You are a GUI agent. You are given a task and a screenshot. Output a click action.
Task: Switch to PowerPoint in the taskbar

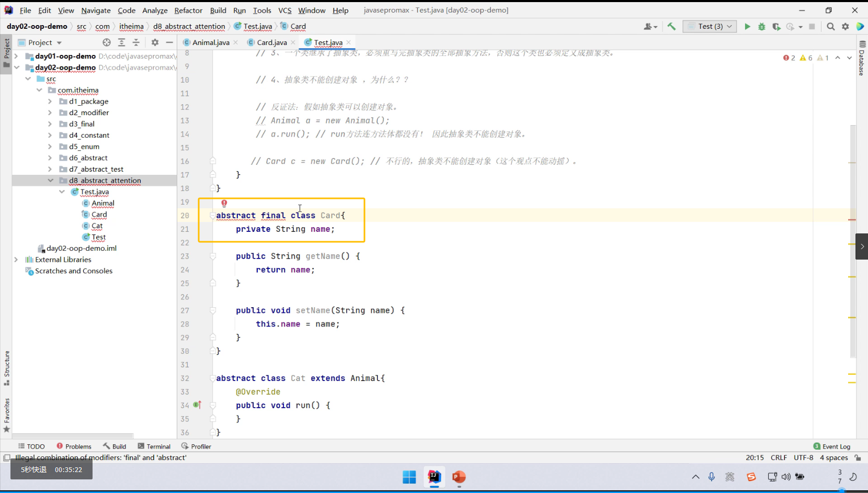tap(459, 477)
